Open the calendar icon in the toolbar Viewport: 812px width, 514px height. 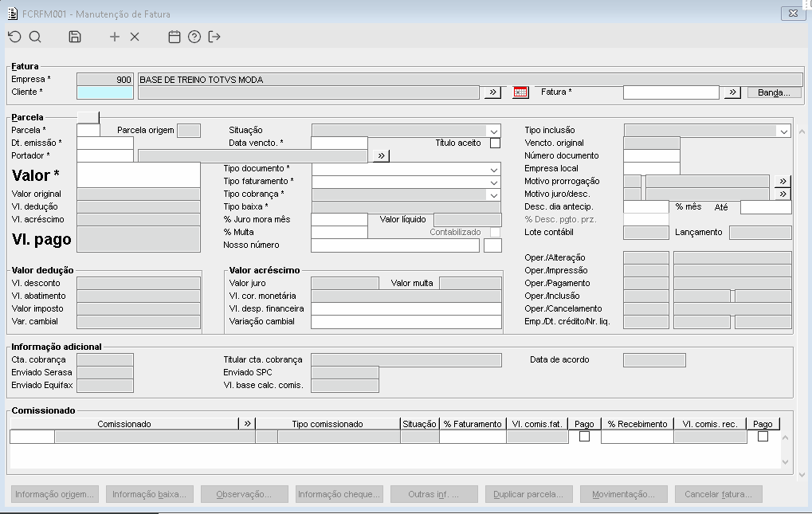(x=175, y=37)
